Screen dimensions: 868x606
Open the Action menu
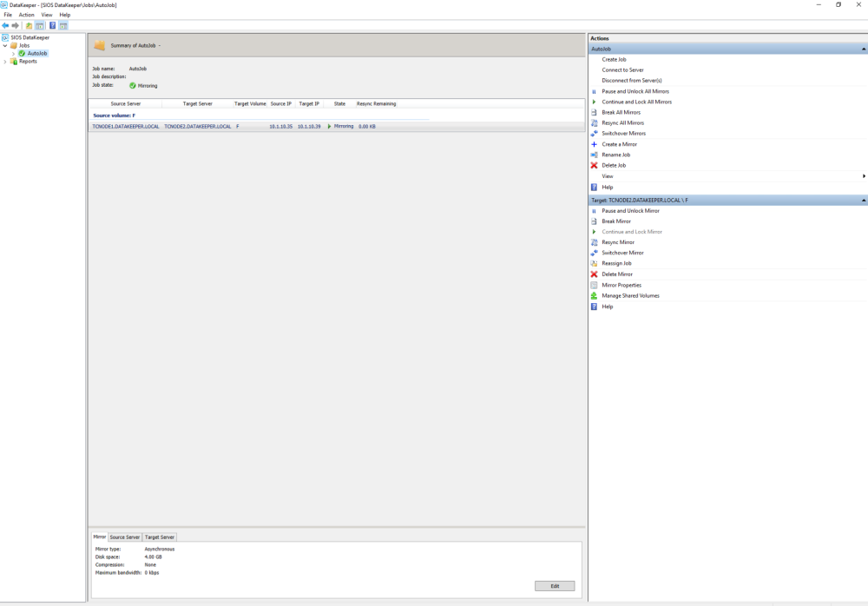pos(27,15)
